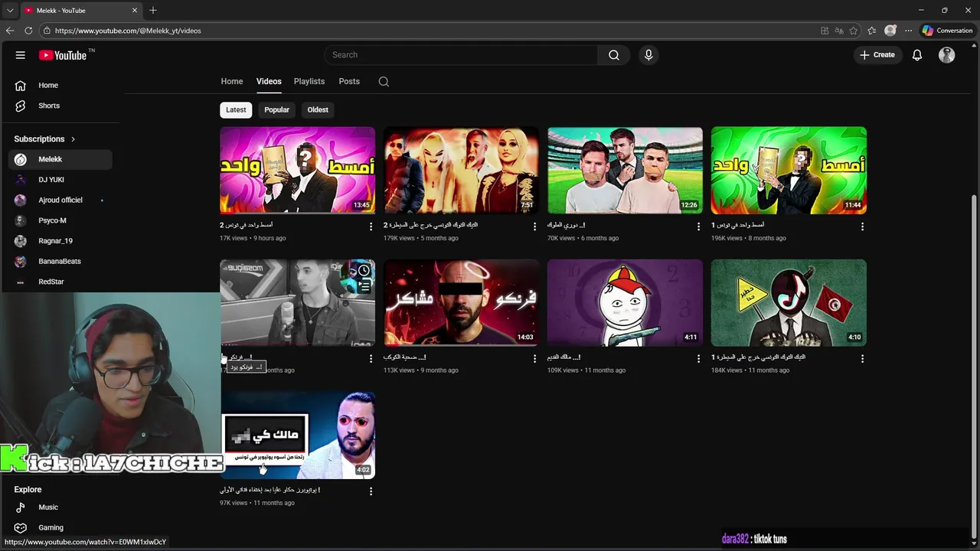Open a new browser tab
980x551 pixels.
click(153, 11)
